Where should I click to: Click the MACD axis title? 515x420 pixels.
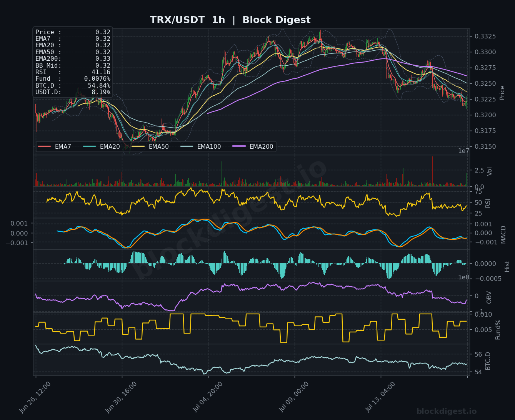pos(503,234)
